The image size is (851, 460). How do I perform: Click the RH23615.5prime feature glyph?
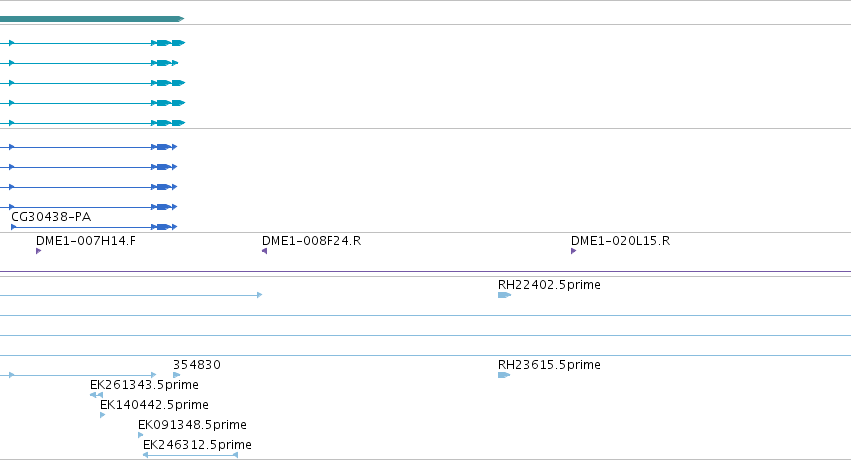pyautogui.click(x=504, y=375)
